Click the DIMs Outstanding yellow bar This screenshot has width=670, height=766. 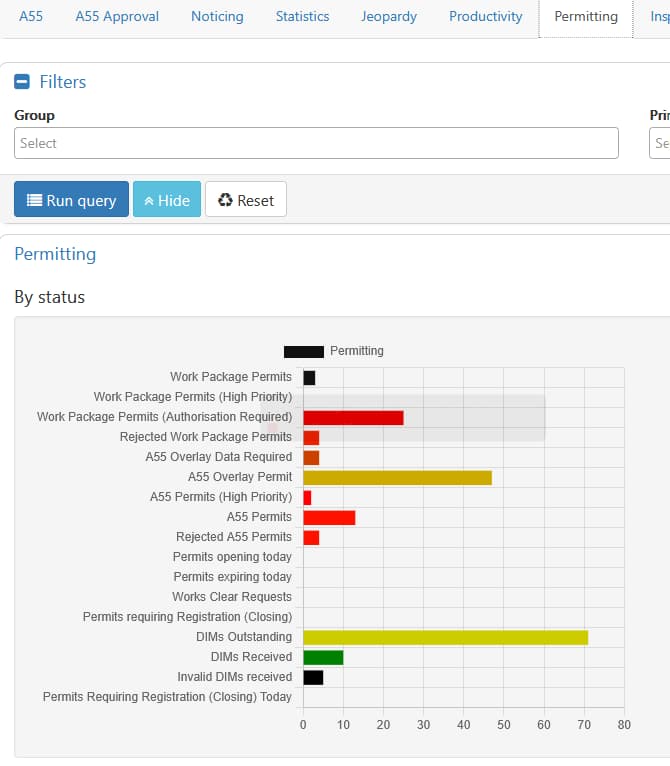coord(445,637)
